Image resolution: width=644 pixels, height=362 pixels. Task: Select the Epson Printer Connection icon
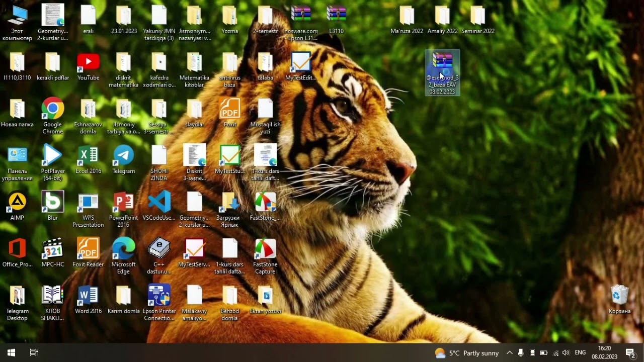[159, 304]
